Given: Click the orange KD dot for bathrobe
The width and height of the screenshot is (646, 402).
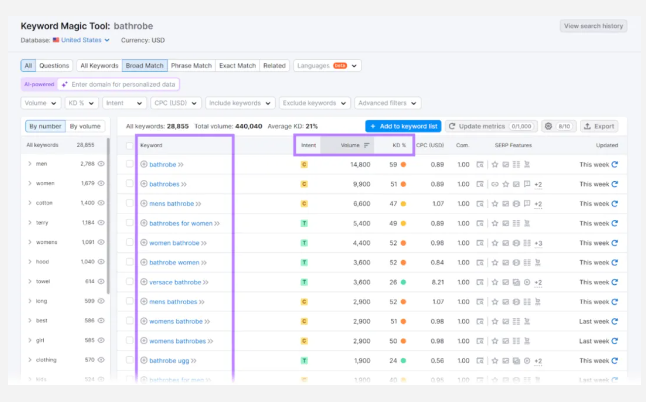Looking at the screenshot, I should tap(403, 164).
